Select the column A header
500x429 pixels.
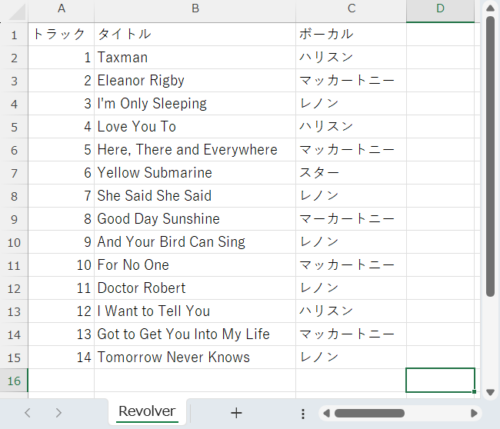pyautogui.click(x=61, y=9)
